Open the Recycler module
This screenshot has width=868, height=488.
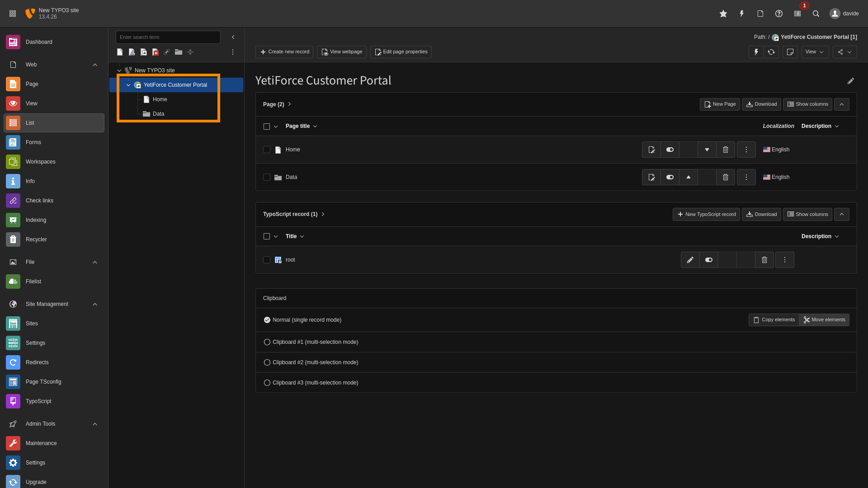click(x=36, y=239)
